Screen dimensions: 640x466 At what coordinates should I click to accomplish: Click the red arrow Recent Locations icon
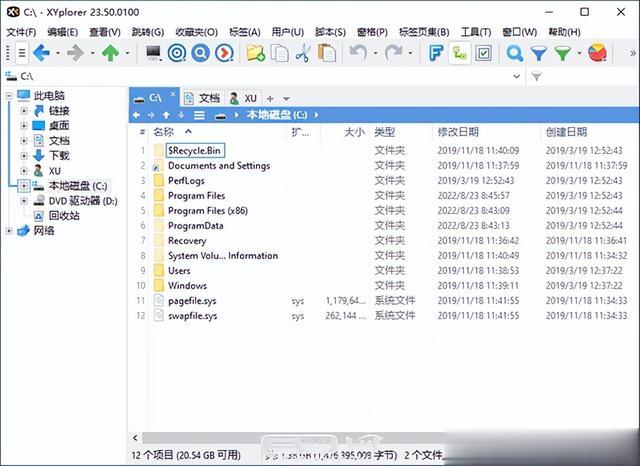224,53
